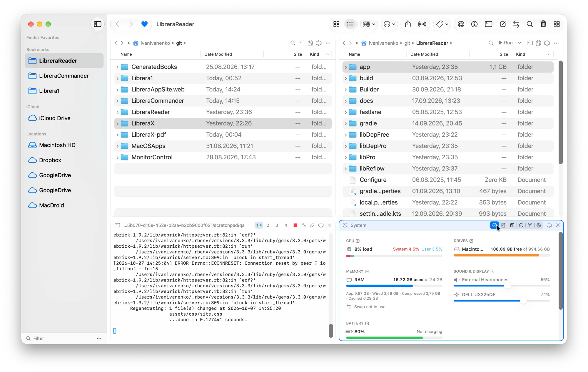This screenshot has width=588, height=372.
Task: Click the swap panes arrows icon
Action: pos(516,24)
